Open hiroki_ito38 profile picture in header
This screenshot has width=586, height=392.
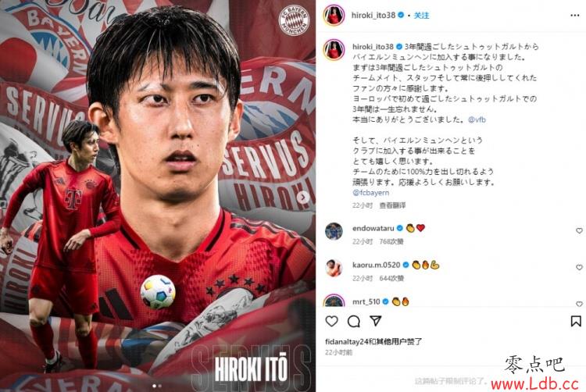[334, 16]
